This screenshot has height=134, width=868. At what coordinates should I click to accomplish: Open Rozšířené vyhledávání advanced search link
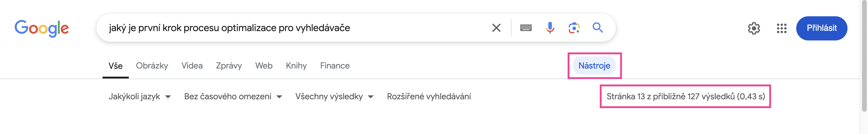coord(429,97)
